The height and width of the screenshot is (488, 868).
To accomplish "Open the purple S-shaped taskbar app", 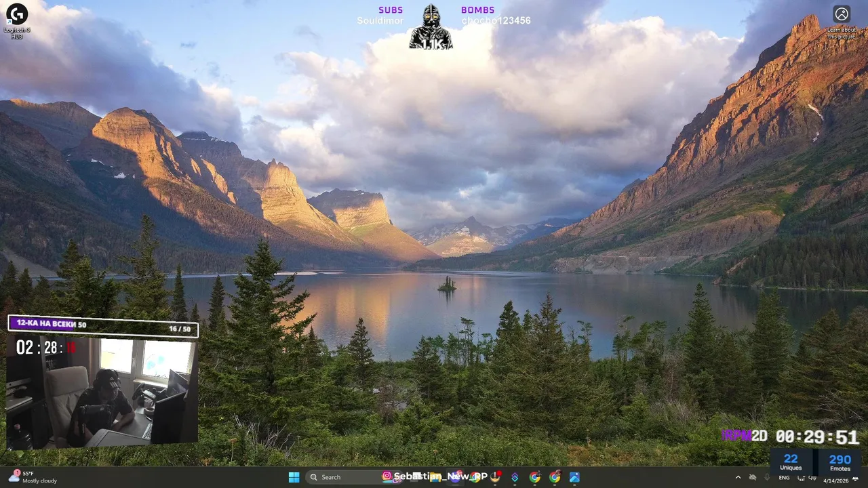I will [515, 477].
